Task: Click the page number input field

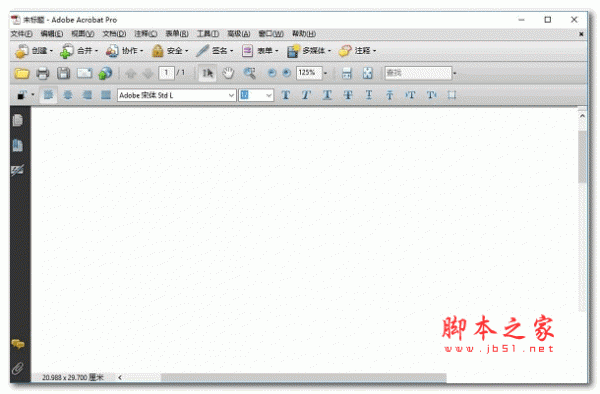Action: tap(166, 73)
